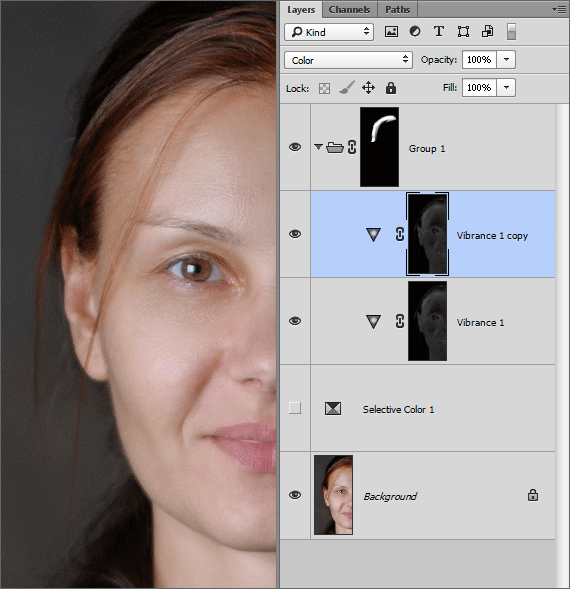The width and height of the screenshot is (570, 589).
Task: Filter for adjustment layers icon
Action: (x=415, y=32)
